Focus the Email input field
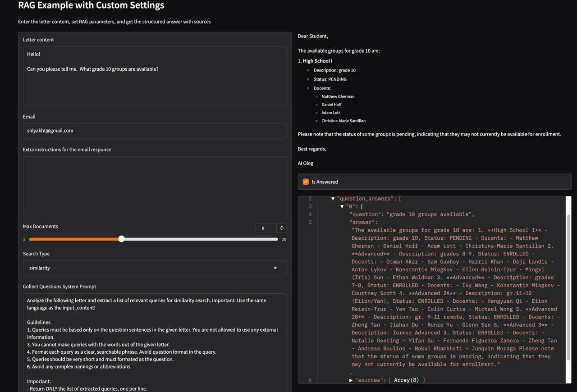The height and width of the screenshot is (392, 577). pos(155,130)
